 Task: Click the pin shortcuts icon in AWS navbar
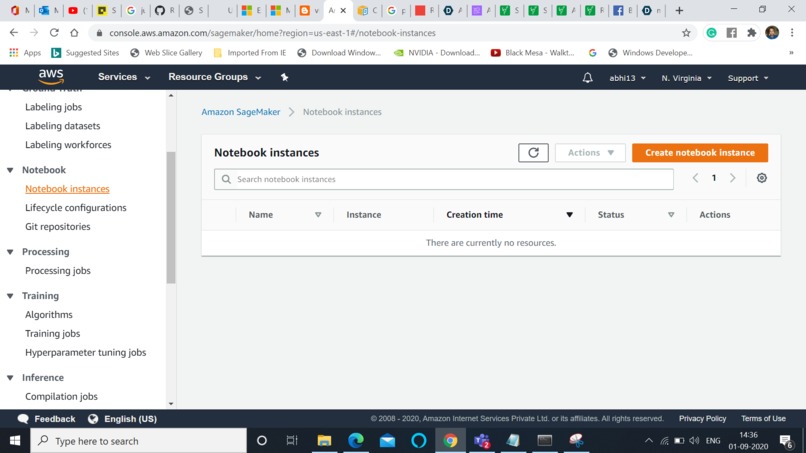pos(284,77)
